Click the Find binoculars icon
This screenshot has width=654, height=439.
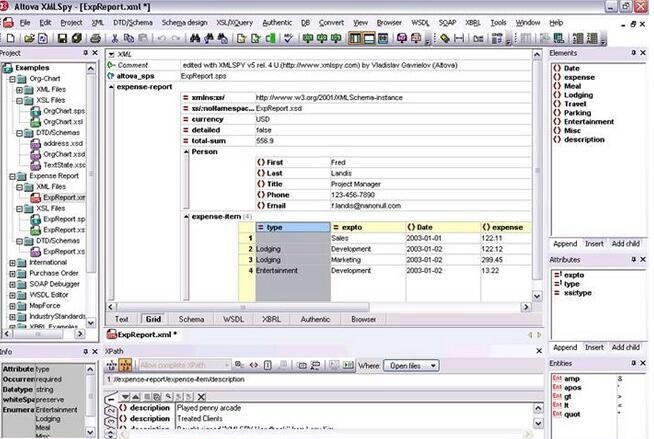[195, 38]
